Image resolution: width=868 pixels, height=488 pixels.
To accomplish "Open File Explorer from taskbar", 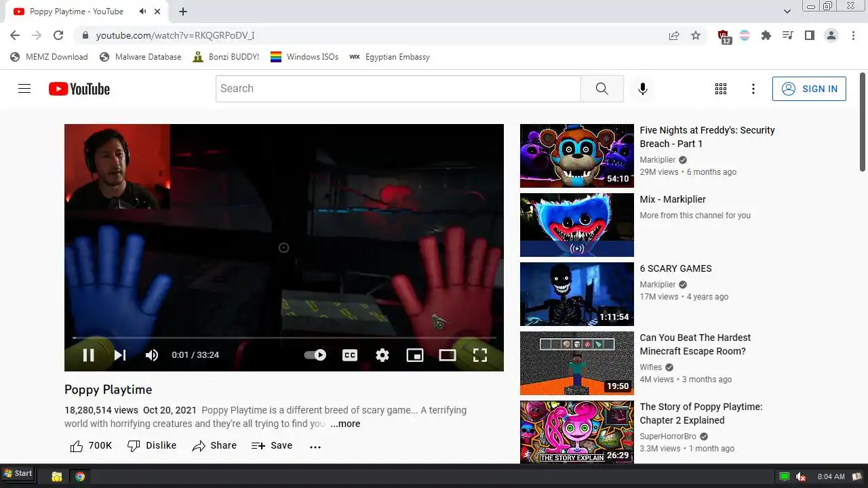I will coord(57,476).
